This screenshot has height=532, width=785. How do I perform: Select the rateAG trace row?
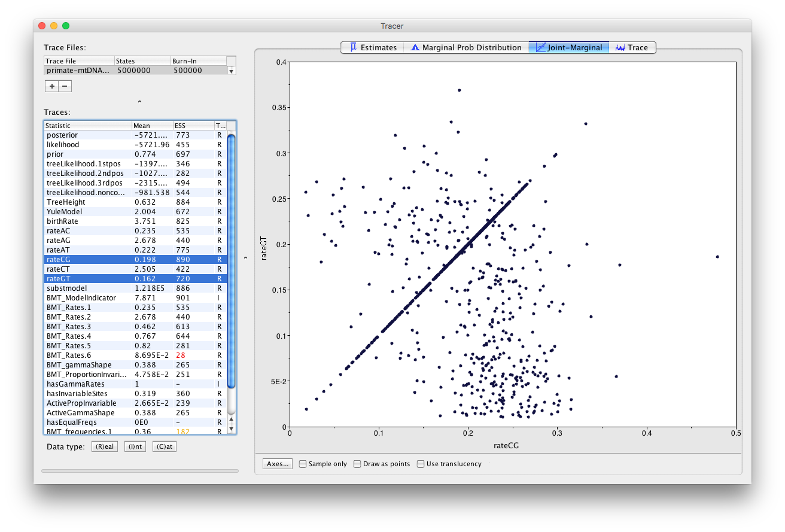point(136,241)
